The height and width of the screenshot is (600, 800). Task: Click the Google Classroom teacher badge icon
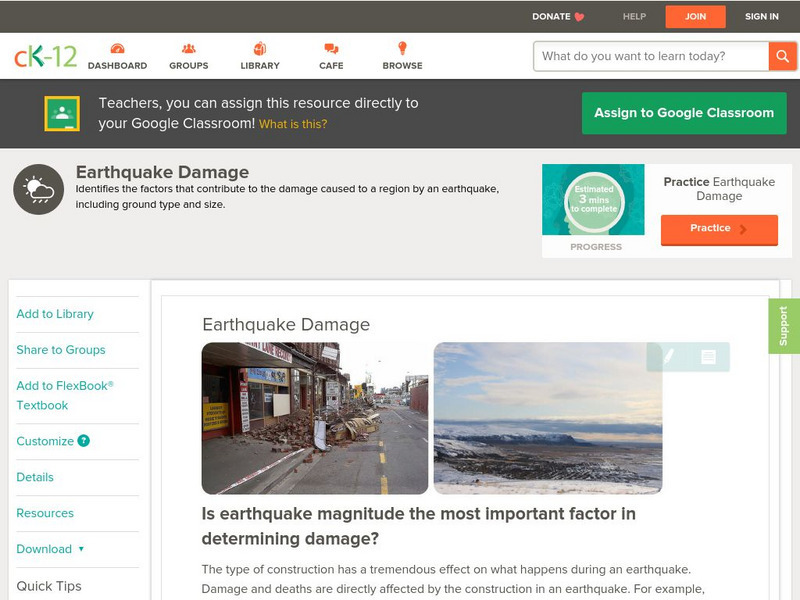click(x=61, y=112)
